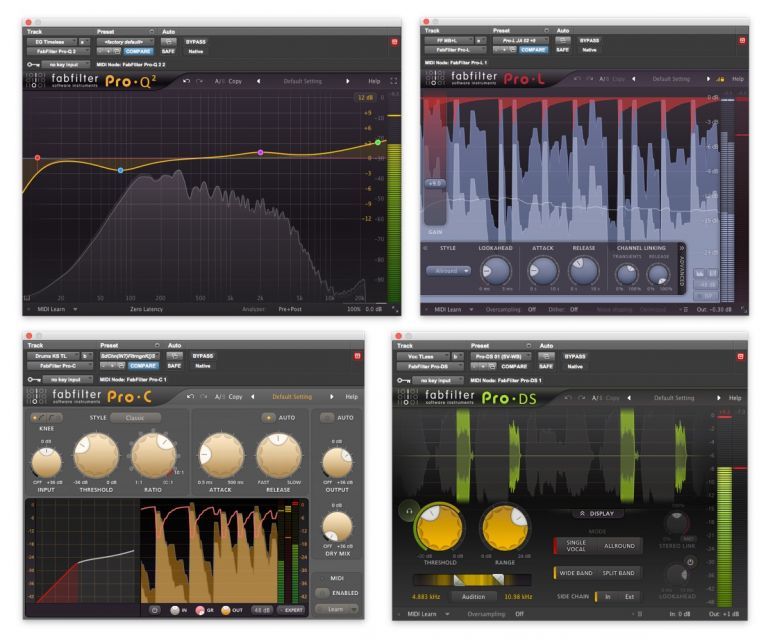Open Default Setting preset menu in Pro-C
This screenshot has height=640, width=768.
point(292,397)
